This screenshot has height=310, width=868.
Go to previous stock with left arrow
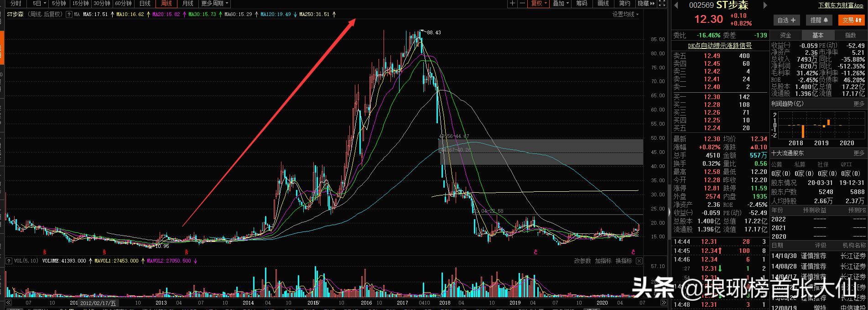676,5
